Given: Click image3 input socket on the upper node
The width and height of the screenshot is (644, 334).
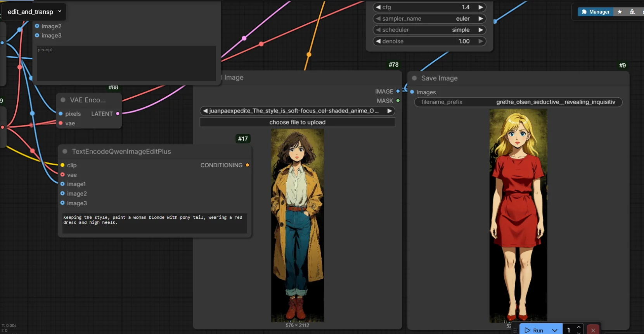Looking at the screenshot, I should coord(37,35).
